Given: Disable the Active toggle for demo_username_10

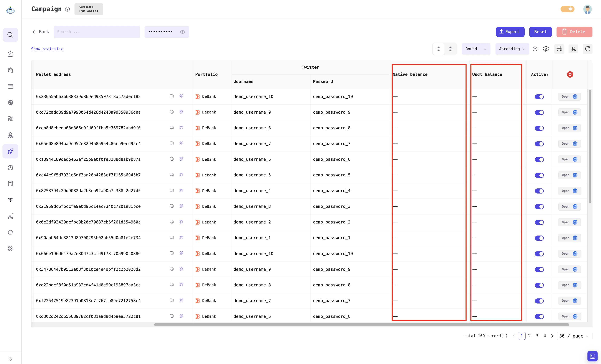Looking at the screenshot, I should [x=539, y=97].
